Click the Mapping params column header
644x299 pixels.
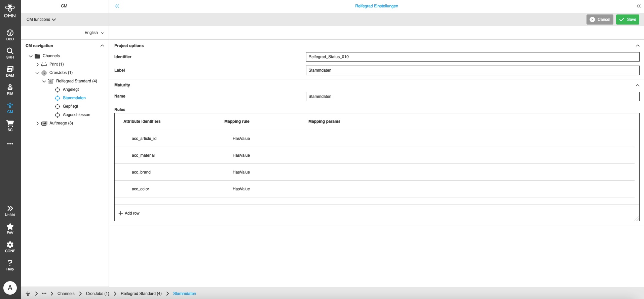pos(324,121)
